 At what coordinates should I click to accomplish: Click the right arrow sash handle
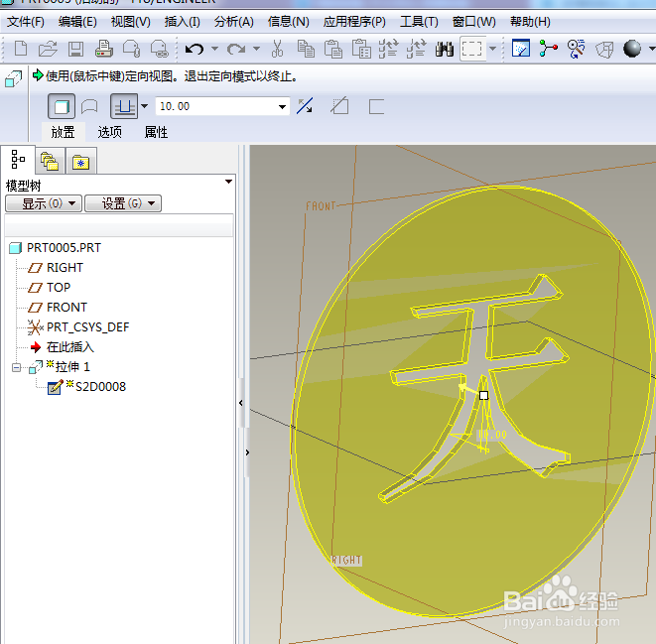tap(247, 452)
